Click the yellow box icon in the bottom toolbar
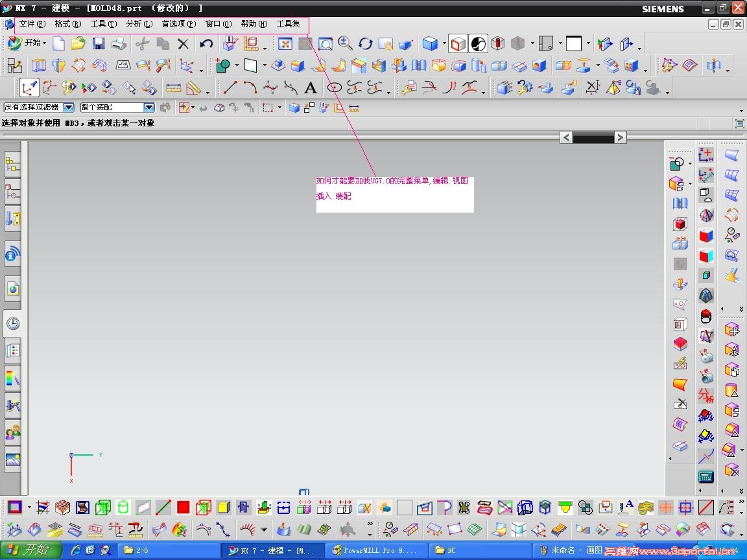Viewport: 747px width, 560px height. pos(223,507)
